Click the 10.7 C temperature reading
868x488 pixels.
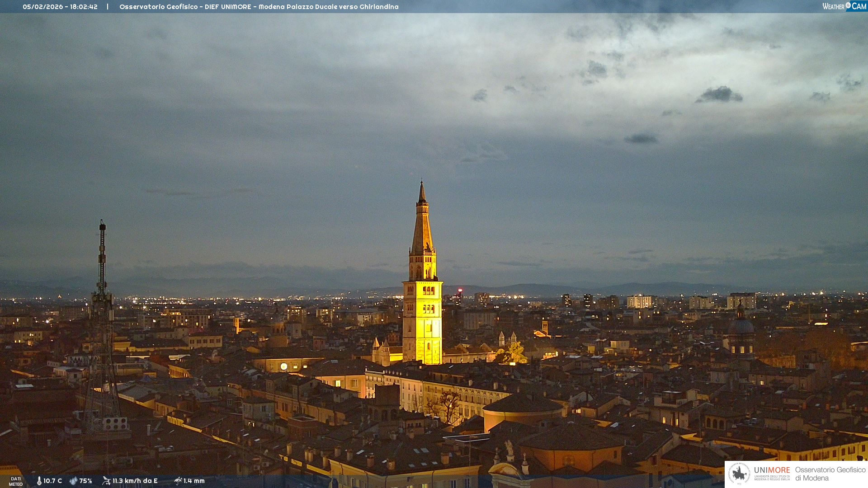pos(52,481)
